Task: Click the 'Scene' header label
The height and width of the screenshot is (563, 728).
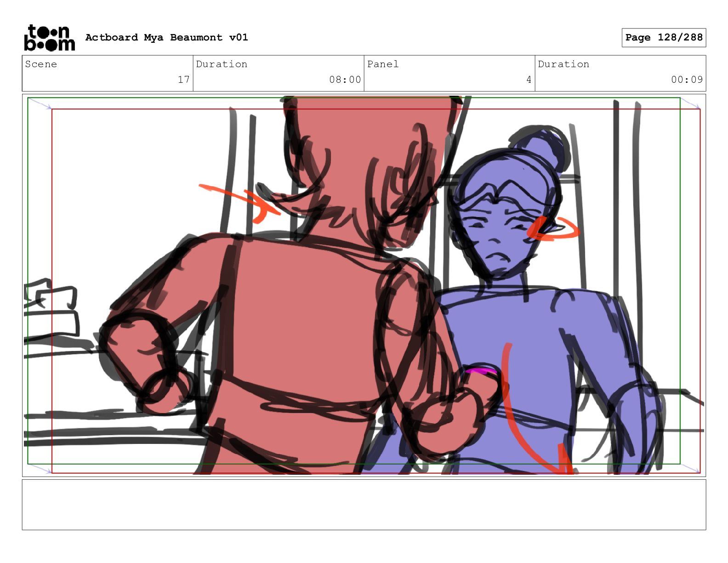Action: coord(41,64)
